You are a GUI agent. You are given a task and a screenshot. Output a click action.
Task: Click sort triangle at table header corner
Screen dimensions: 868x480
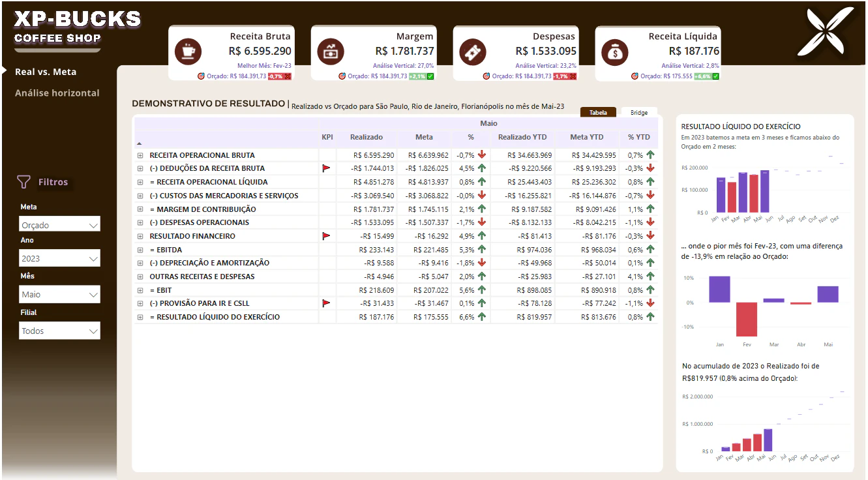(139, 143)
